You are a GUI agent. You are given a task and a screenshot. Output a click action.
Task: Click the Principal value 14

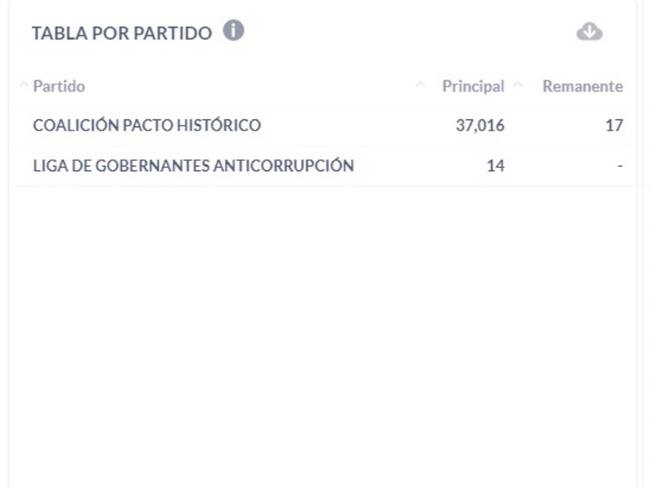[495, 165]
